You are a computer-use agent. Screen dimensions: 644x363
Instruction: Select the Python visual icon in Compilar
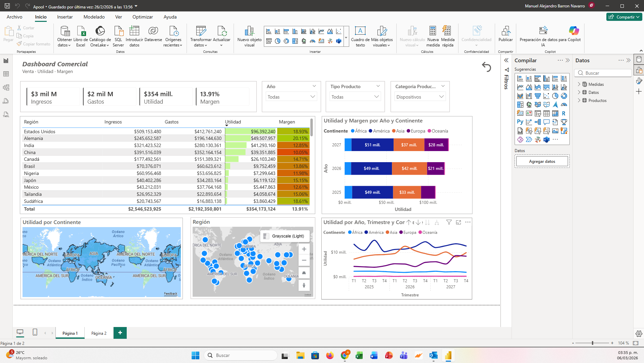[520, 122]
